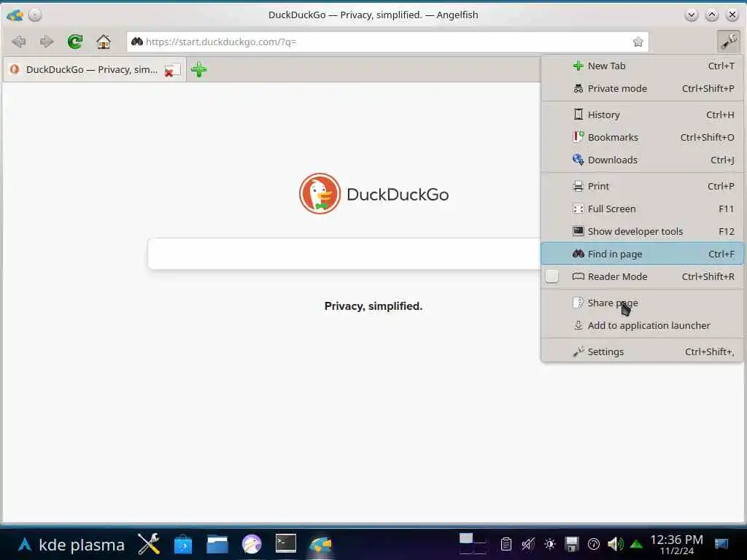Select Full Screen in the menu
747x560 pixels.
(x=642, y=209)
